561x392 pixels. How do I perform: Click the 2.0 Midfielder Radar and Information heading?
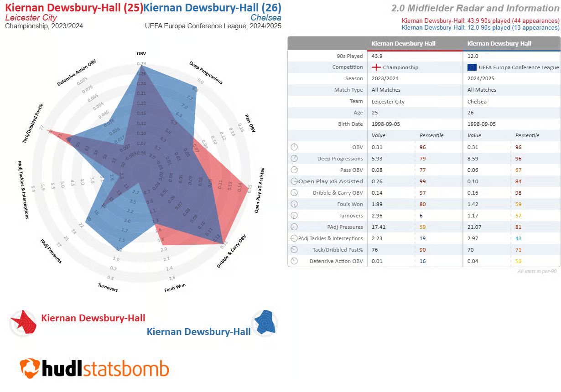click(x=475, y=8)
